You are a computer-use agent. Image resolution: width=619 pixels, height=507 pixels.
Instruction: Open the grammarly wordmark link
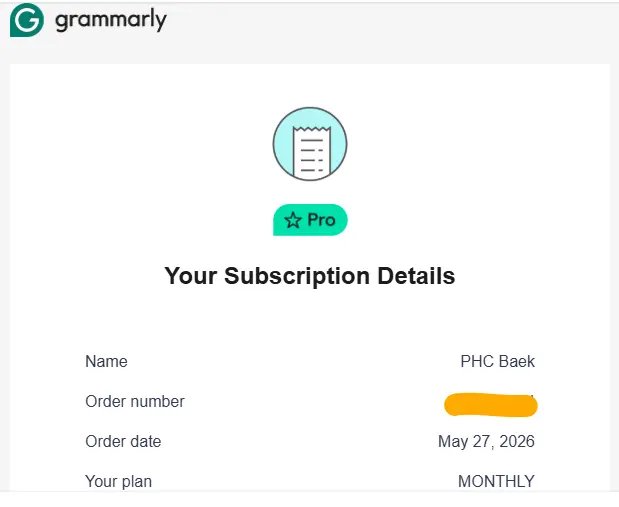[111, 21]
